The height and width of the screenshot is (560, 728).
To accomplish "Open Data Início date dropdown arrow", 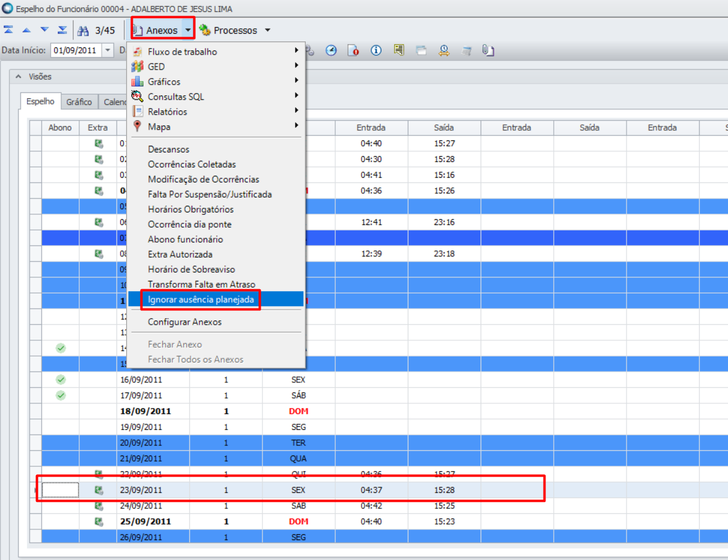I will (108, 50).
